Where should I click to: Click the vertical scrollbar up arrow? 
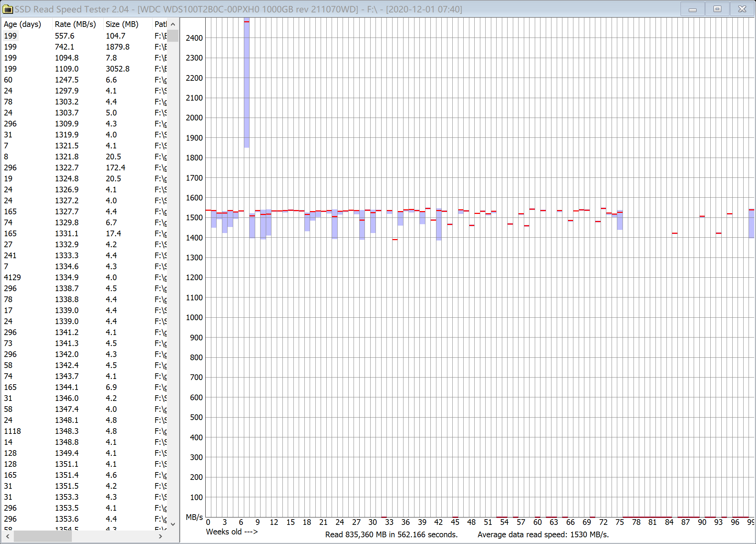pos(173,24)
